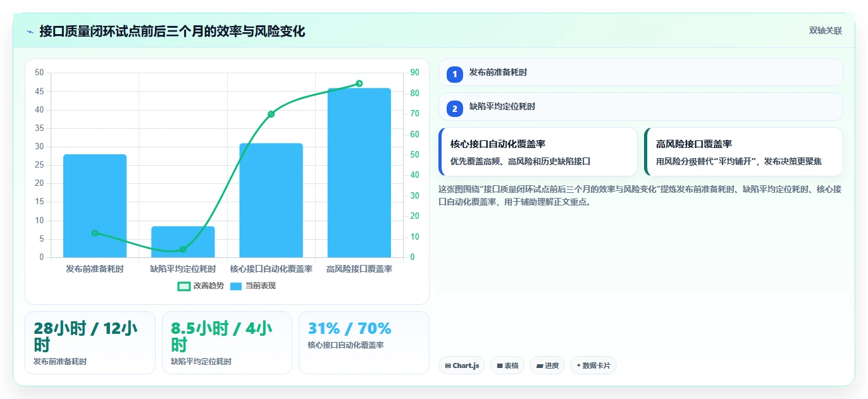Image resolution: width=868 pixels, height=399 pixels.
Task: Toggle the 当前表现 legend entry
Action: pos(252,286)
